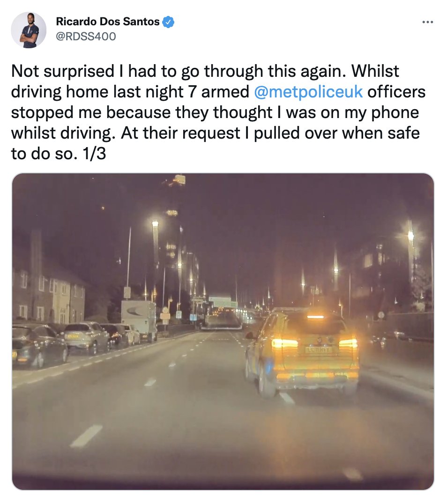Click the white van parked on left
This screenshot has height=504, width=447.
tap(139, 319)
